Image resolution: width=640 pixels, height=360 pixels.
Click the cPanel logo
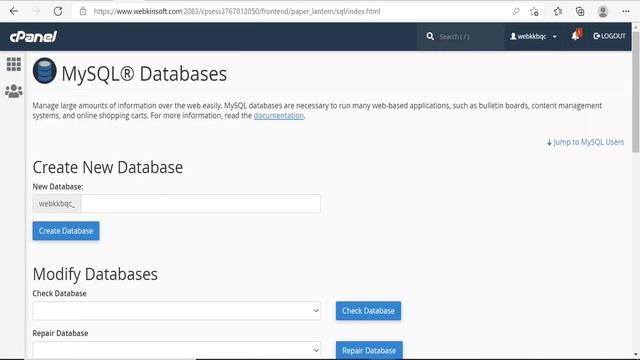pyautogui.click(x=33, y=37)
